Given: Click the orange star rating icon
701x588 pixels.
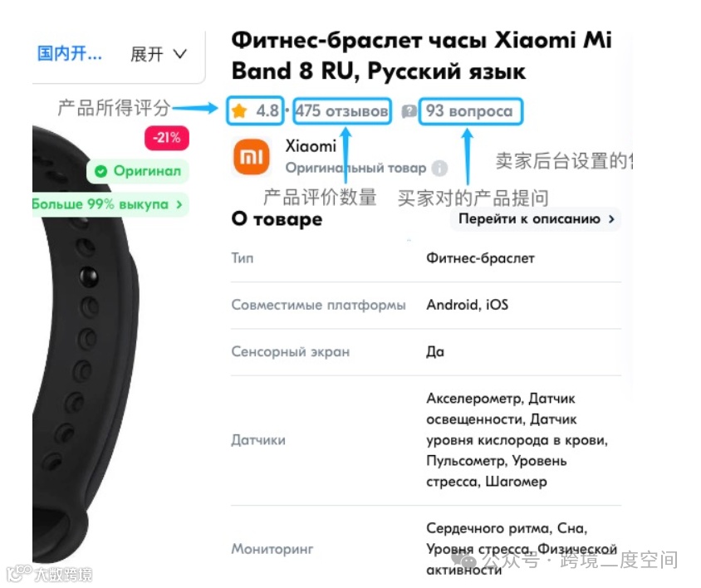Looking at the screenshot, I should pos(240,110).
